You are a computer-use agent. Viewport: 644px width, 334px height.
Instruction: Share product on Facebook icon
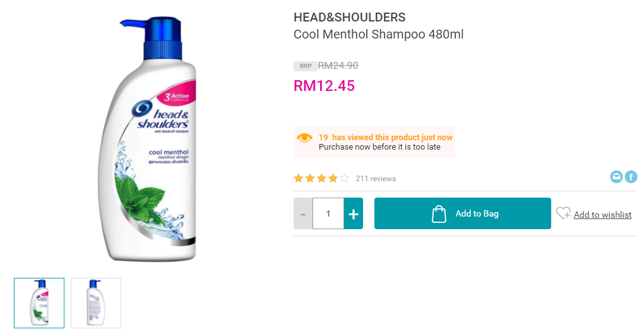coord(631,177)
